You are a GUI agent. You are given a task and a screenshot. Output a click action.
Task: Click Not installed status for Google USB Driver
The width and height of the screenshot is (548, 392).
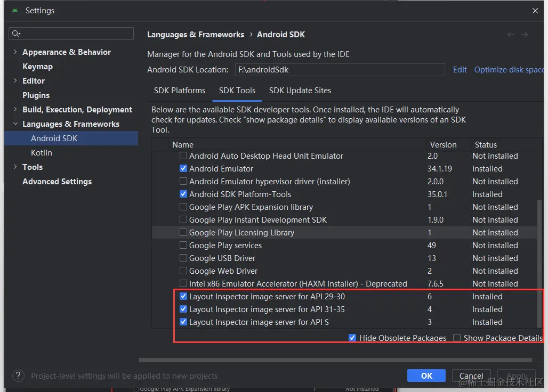coord(495,258)
